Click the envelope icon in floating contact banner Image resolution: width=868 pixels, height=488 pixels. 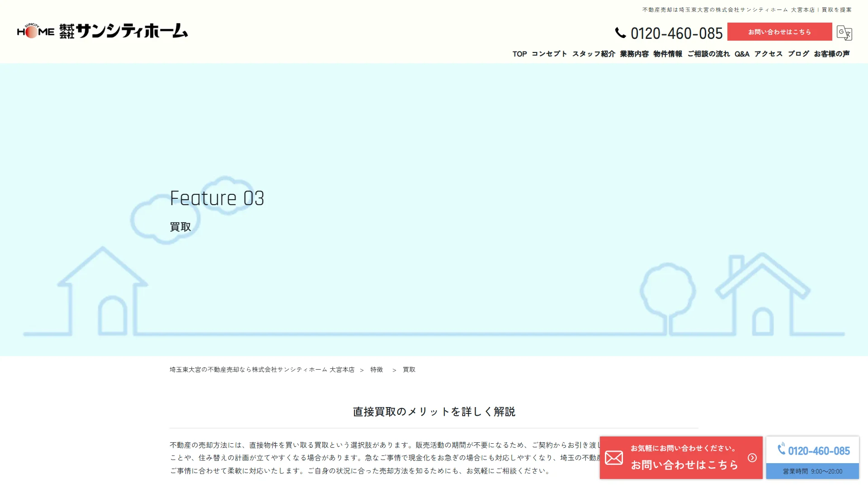[x=614, y=458]
